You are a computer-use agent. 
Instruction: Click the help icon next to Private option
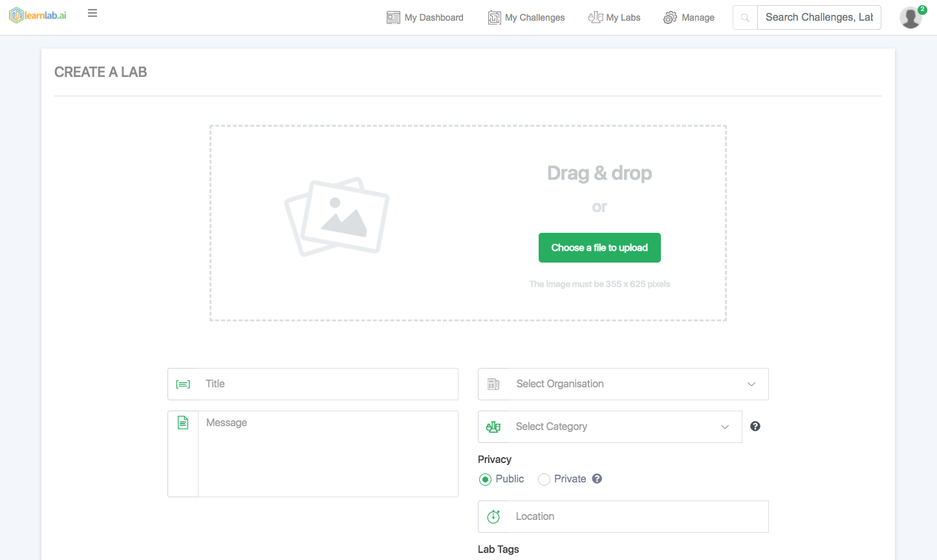tap(596, 479)
